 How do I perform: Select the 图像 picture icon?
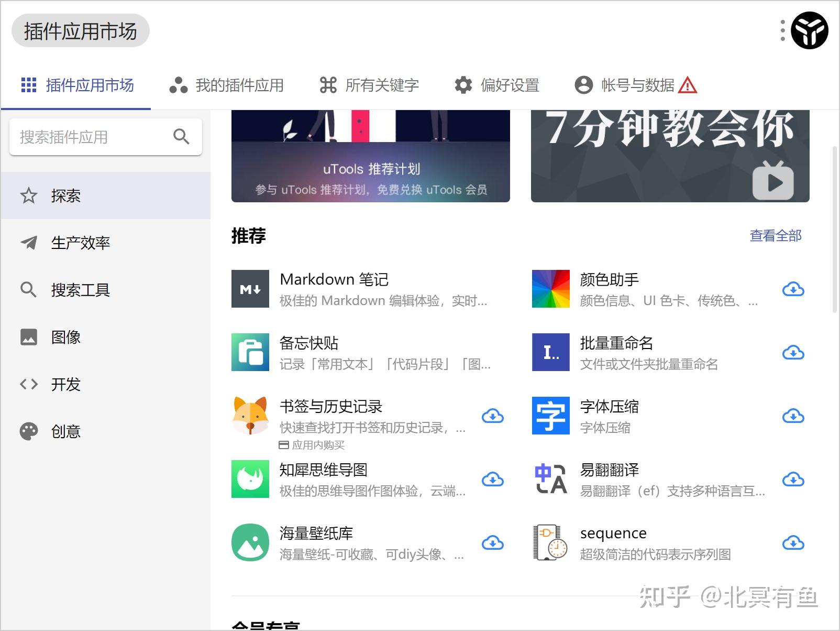[29, 337]
